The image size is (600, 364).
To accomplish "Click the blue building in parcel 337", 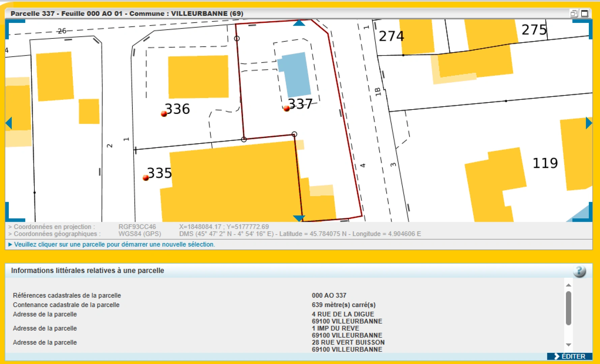I will [x=296, y=74].
